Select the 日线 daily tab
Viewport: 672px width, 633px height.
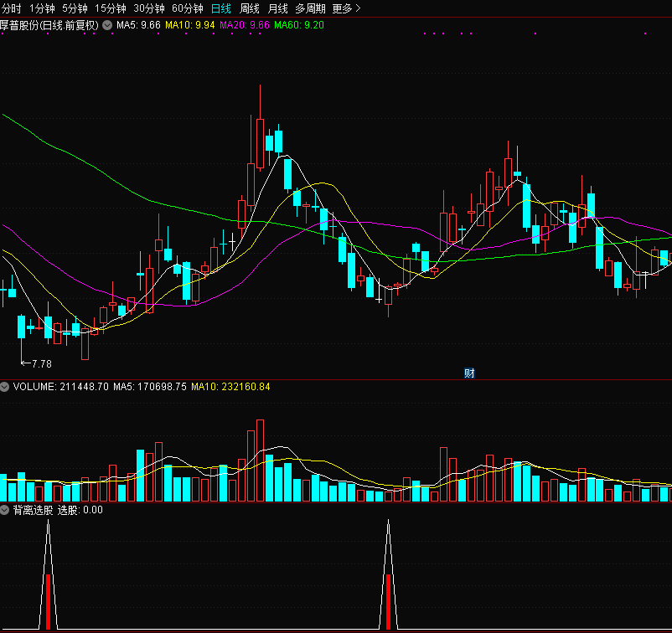221,8
